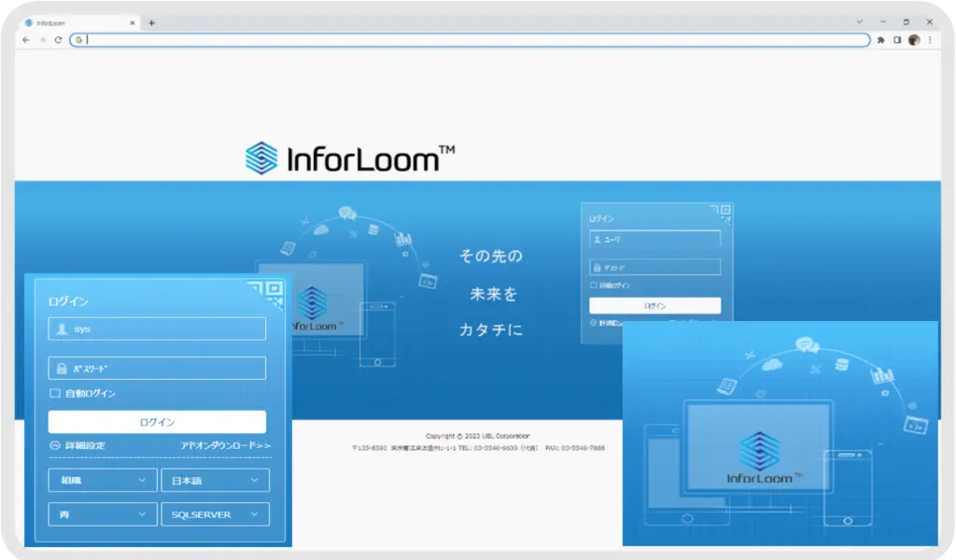Expand 詳細設定 in the small login panel
Image resolution: width=956 pixels, height=560 pixels.
(606, 323)
